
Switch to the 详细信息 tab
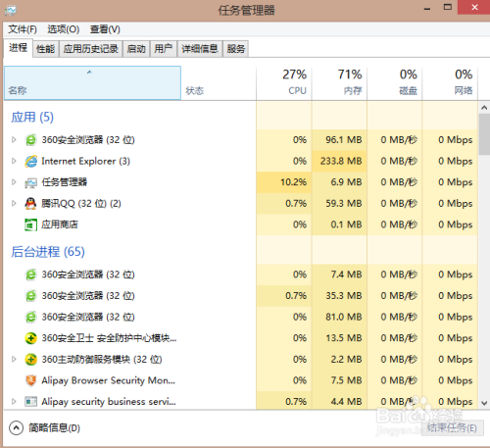[200, 49]
